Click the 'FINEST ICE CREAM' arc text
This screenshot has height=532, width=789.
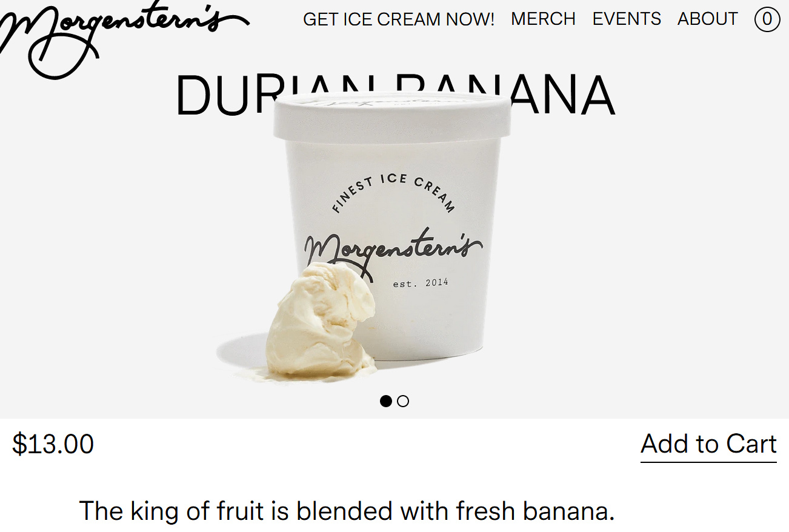click(x=393, y=193)
